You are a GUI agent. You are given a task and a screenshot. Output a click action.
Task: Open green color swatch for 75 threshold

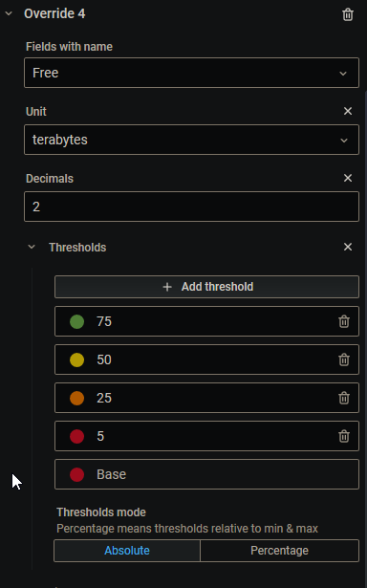(76, 321)
